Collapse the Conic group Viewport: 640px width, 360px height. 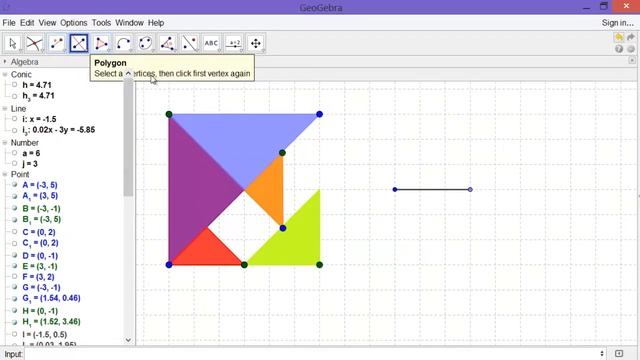5,74
